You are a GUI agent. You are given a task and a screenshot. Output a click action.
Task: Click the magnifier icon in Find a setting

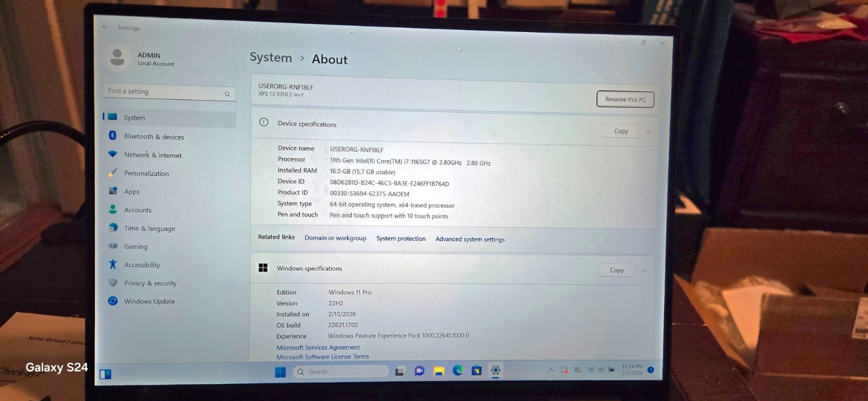tap(227, 94)
